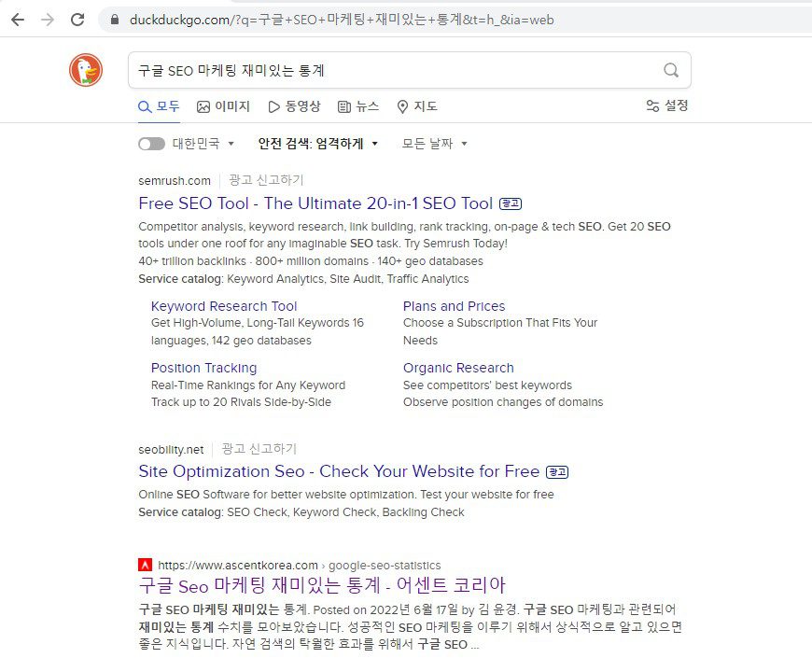Click the browser address bar URL
This screenshot has width=812, height=672.
[x=342, y=20]
